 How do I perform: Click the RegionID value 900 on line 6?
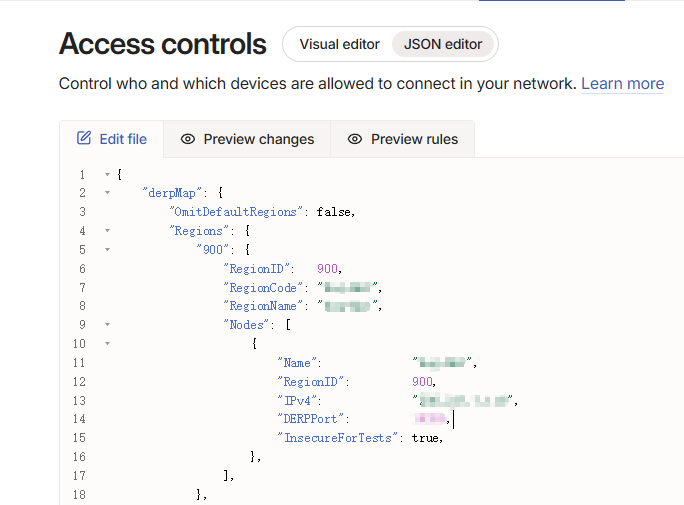point(327,269)
